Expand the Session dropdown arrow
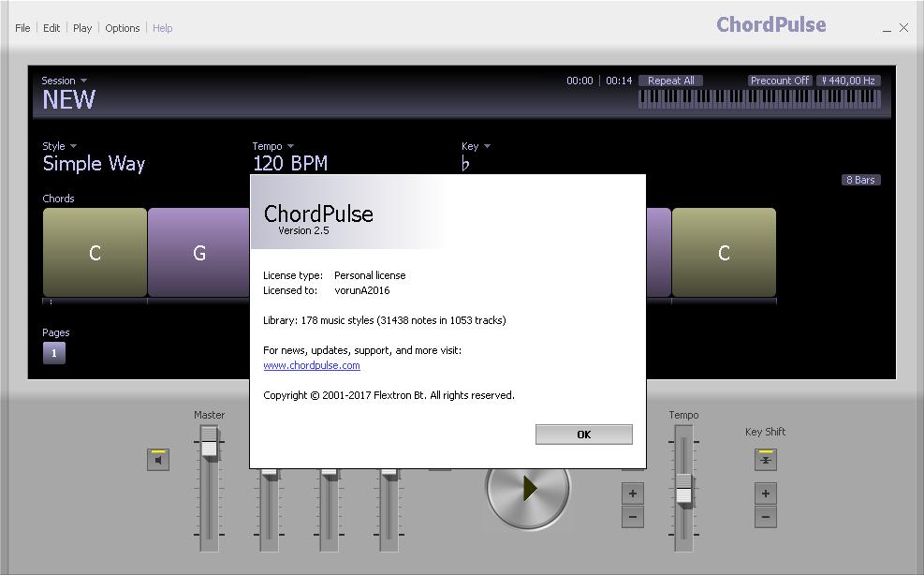This screenshot has width=924, height=575. pyautogui.click(x=83, y=81)
